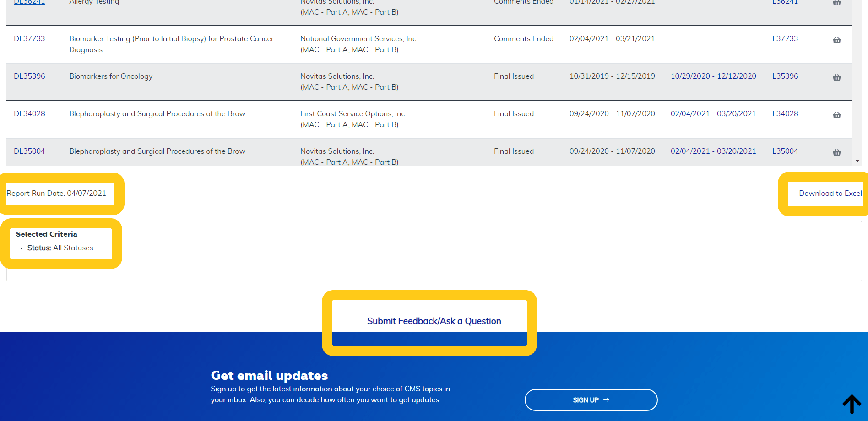Open final LCD L35396 link
Viewport: 868px width, 421px height.
click(x=785, y=76)
